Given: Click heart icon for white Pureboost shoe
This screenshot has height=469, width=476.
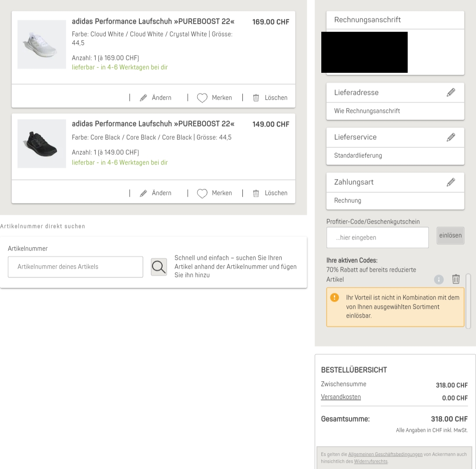Looking at the screenshot, I should tap(202, 98).
